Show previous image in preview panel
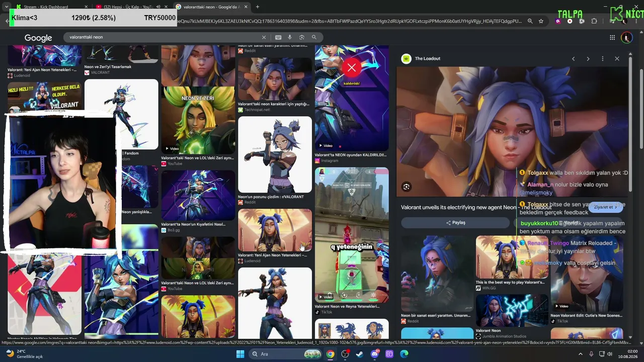This screenshot has height=362, width=644. coord(573,59)
